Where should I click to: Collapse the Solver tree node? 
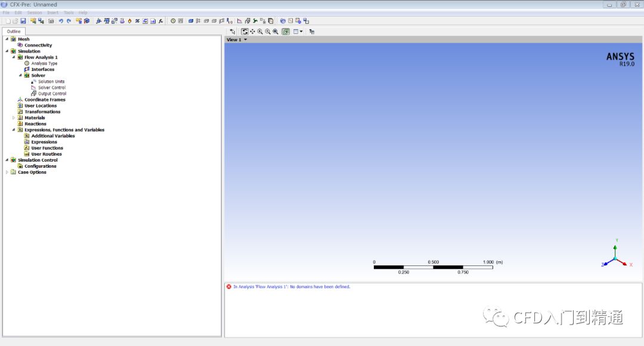tap(20, 75)
